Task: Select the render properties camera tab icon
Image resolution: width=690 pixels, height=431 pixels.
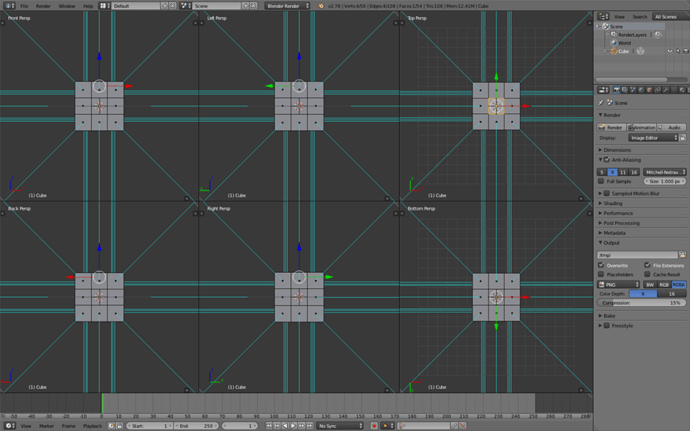Action: [618, 90]
